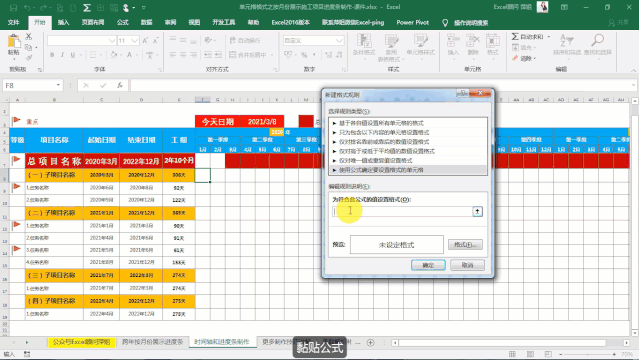Click the Paste (粘贴) clipboard icon

coord(13,42)
